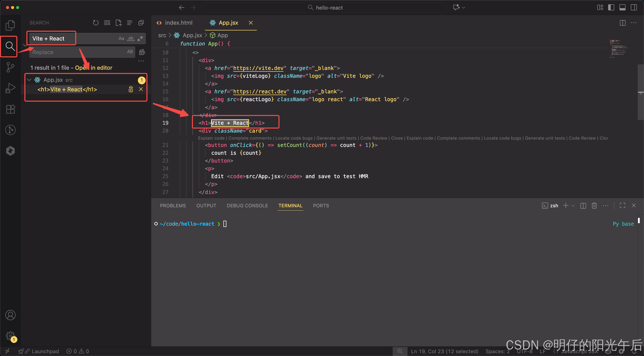Screen dimensions: 644x356
Task: Open a new search editor
Action: (118, 23)
